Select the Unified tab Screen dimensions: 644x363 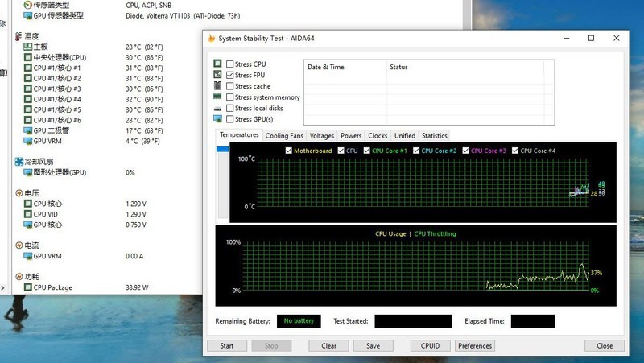click(x=405, y=136)
